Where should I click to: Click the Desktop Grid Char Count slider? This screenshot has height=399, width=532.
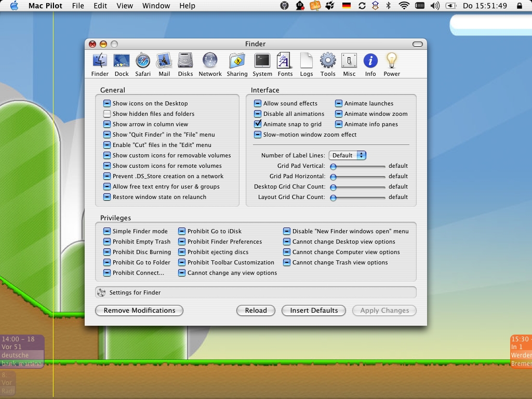(357, 187)
